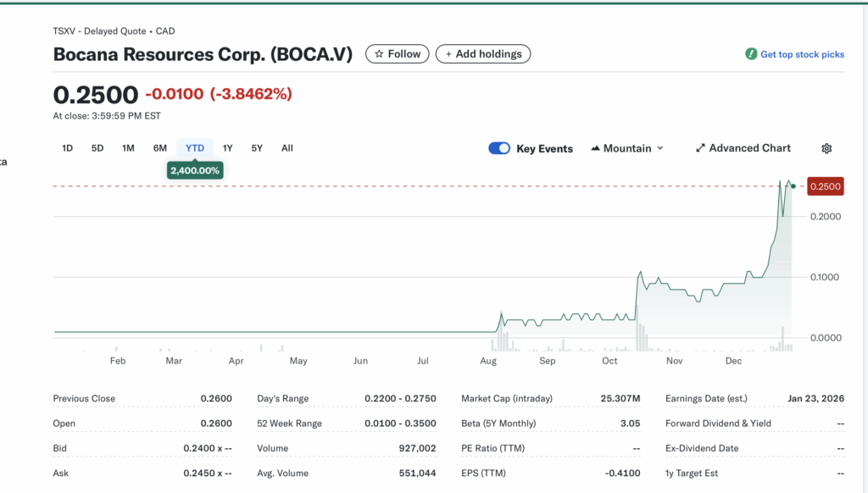The height and width of the screenshot is (493, 868).
Task: Click the plus icon in Add holdings
Action: click(x=448, y=53)
